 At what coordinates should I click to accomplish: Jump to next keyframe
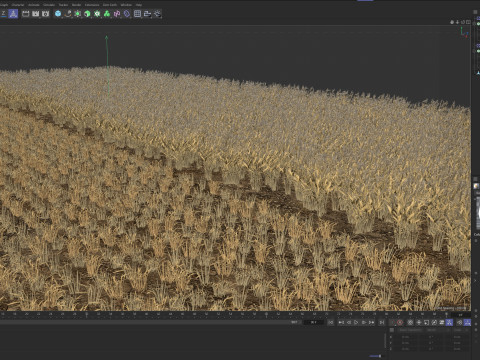click(371, 322)
